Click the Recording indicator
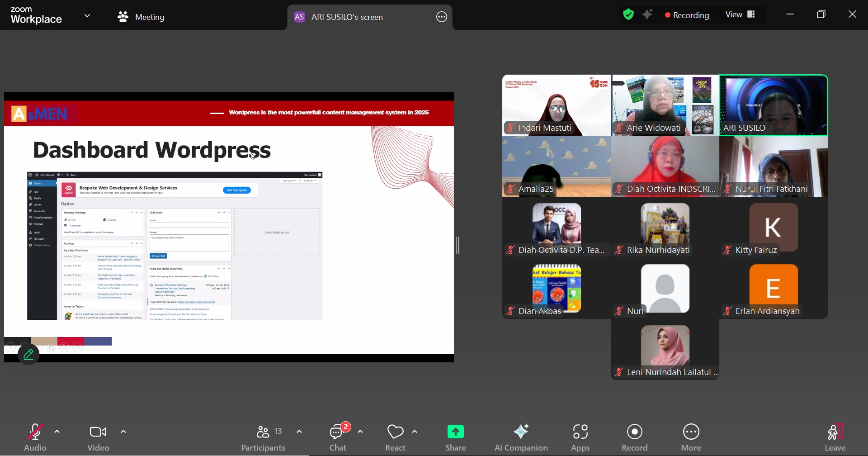This screenshot has width=868, height=456. point(687,15)
